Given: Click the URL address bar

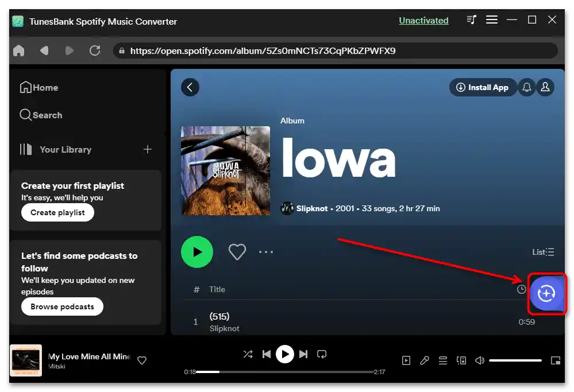Looking at the screenshot, I should coord(336,51).
